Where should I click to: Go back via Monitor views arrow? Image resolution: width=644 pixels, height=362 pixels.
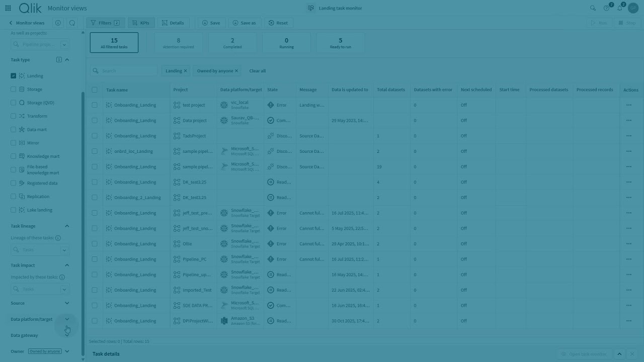point(11,23)
